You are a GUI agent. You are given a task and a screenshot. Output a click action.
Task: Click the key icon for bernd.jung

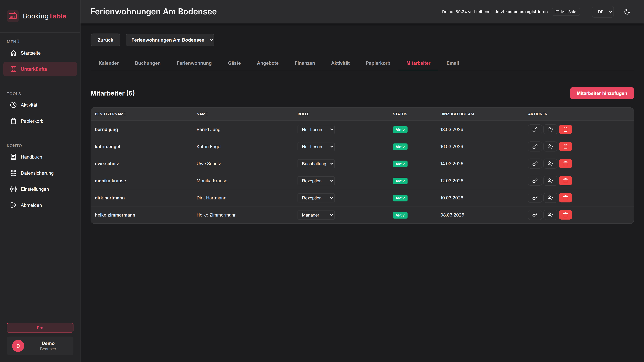[535, 129]
